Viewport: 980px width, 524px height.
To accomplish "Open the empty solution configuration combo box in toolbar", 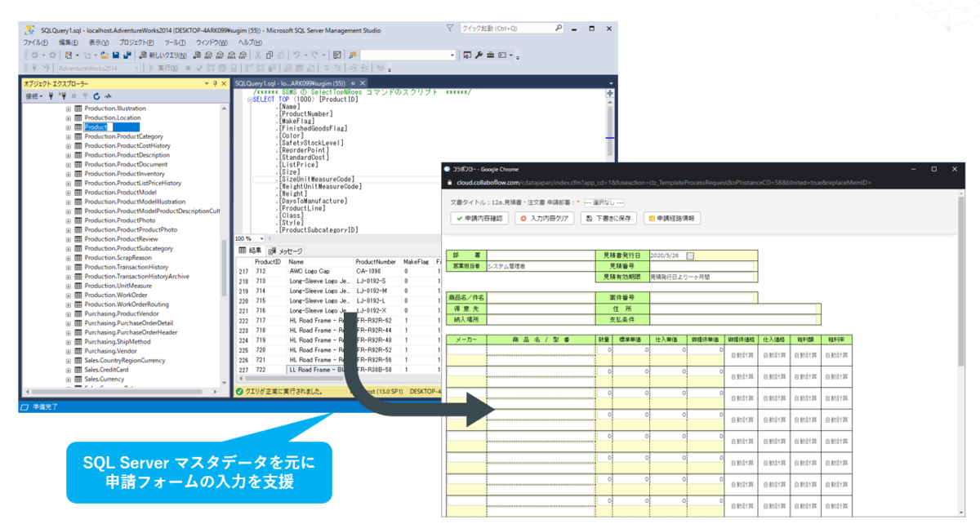I will point(408,56).
